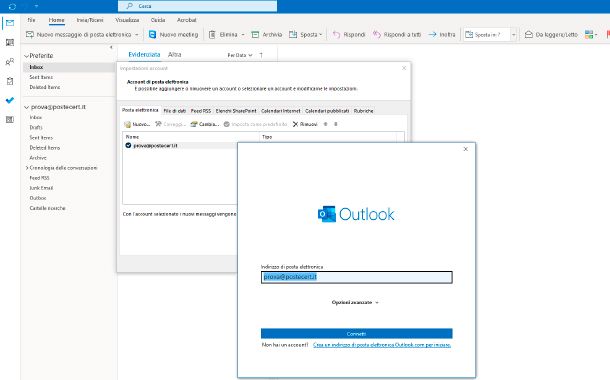
Task: Select prova@postecert.it account row in list
Action: pos(181,145)
